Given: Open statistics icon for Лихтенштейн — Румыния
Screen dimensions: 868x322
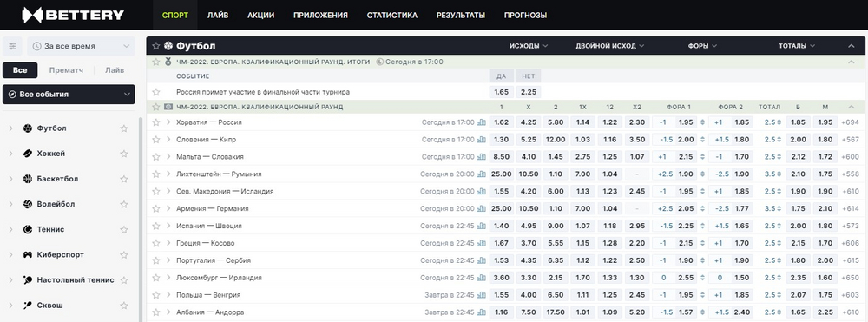Looking at the screenshot, I should click(x=481, y=174).
